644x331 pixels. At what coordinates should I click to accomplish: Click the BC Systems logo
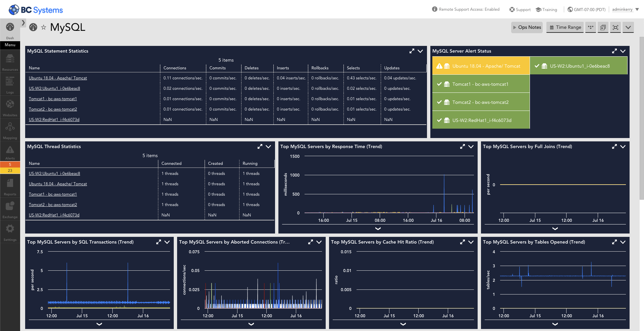coord(36,10)
